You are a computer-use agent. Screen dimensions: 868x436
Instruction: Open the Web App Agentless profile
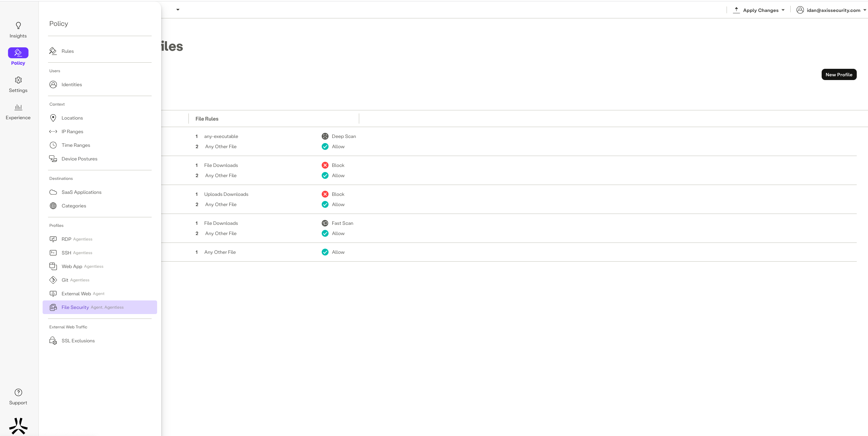click(x=82, y=266)
